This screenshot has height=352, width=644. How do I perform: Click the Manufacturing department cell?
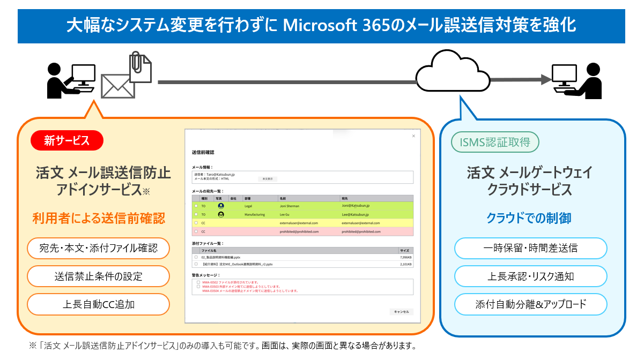coord(254,214)
